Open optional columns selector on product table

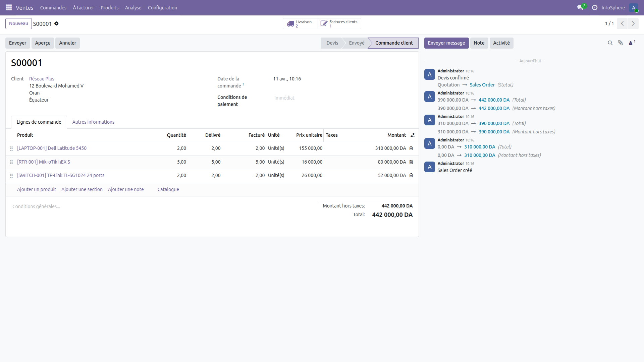click(412, 135)
